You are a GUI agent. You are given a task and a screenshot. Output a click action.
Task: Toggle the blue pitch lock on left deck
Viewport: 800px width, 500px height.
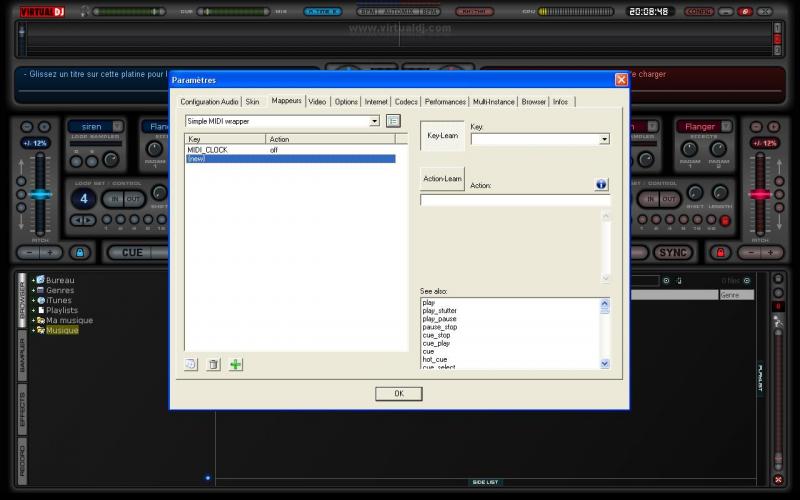(80, 252)
